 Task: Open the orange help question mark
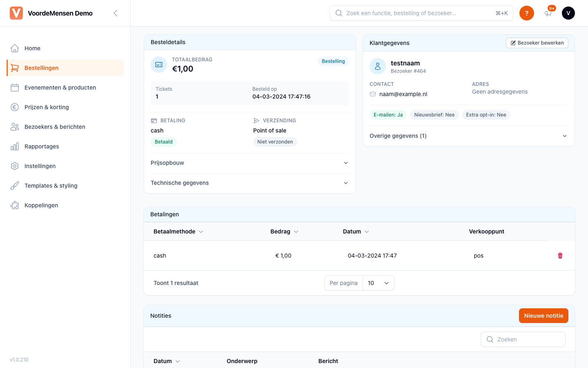pos(527,13)
